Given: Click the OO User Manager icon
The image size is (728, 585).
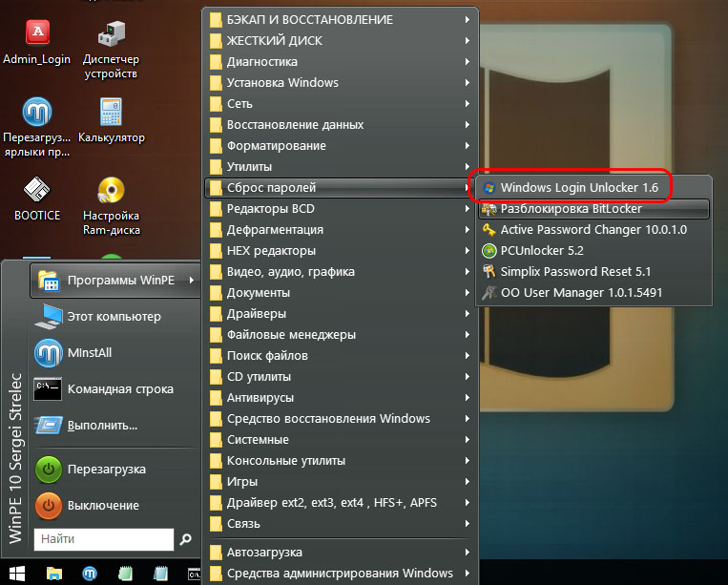Looking at the screenshot, I should click(x=489, y=292).
